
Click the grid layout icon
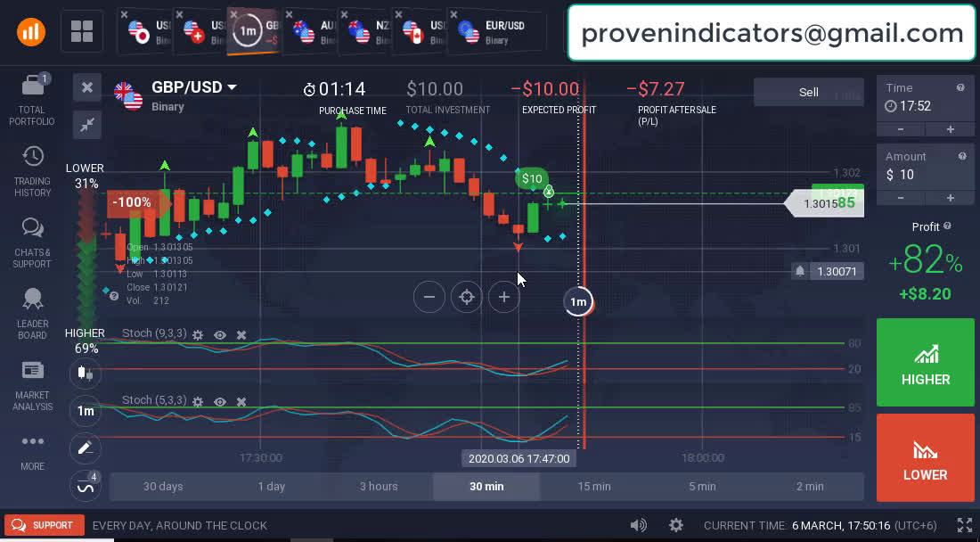[82, 33]
